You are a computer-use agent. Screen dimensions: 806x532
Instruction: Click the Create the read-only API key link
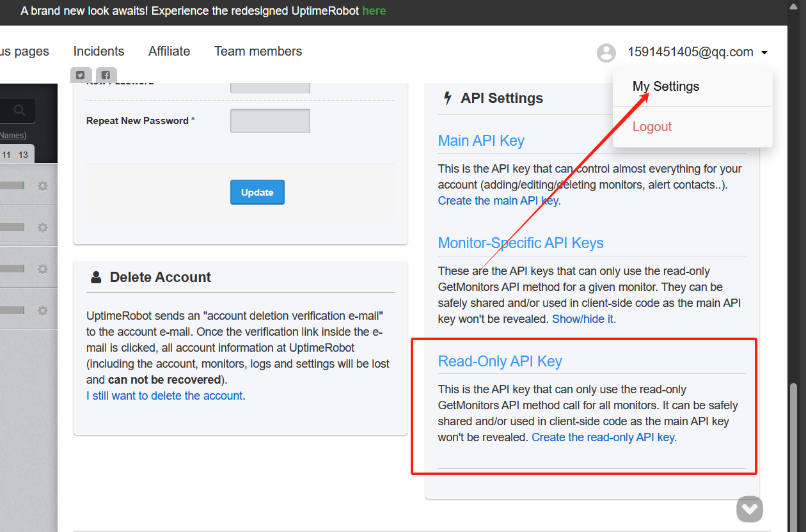tap(603, 437)
